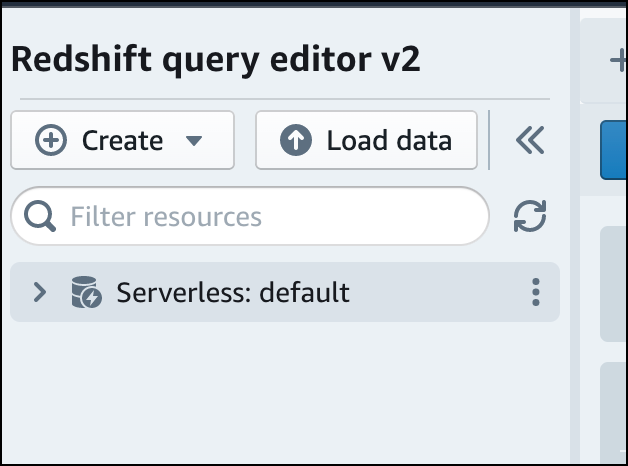Refresh the resources list

click(530, 216)
